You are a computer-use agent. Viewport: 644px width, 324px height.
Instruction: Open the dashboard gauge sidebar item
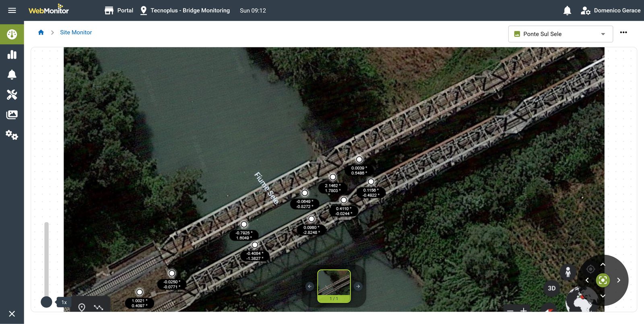pyautogui.click(x=12, y=34)
